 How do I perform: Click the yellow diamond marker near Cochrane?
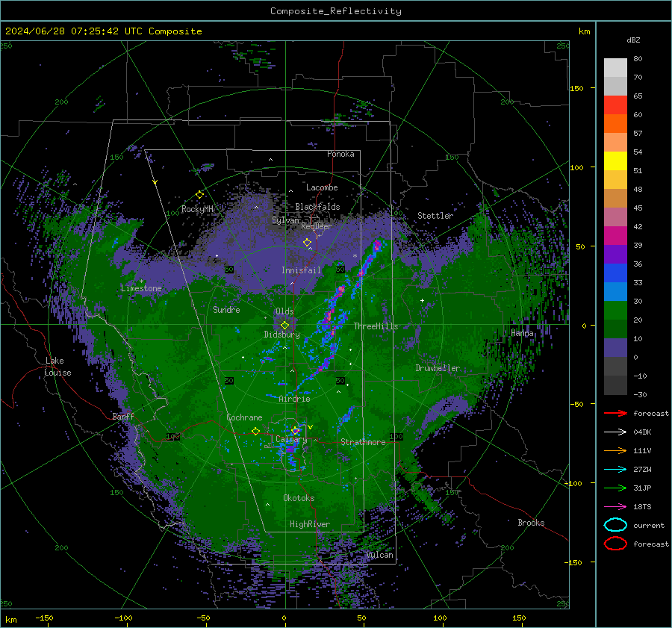(x=255, y=431)
